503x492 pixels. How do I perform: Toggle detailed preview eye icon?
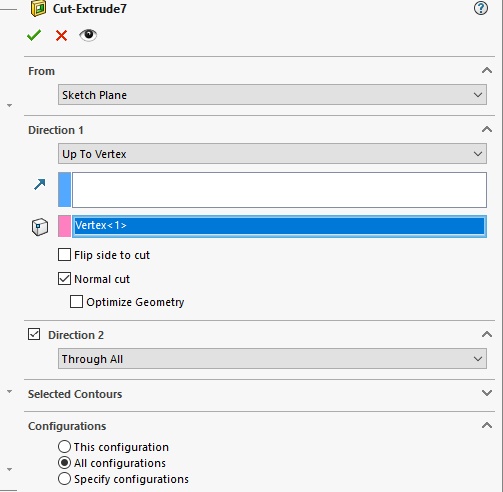[88, 35]
